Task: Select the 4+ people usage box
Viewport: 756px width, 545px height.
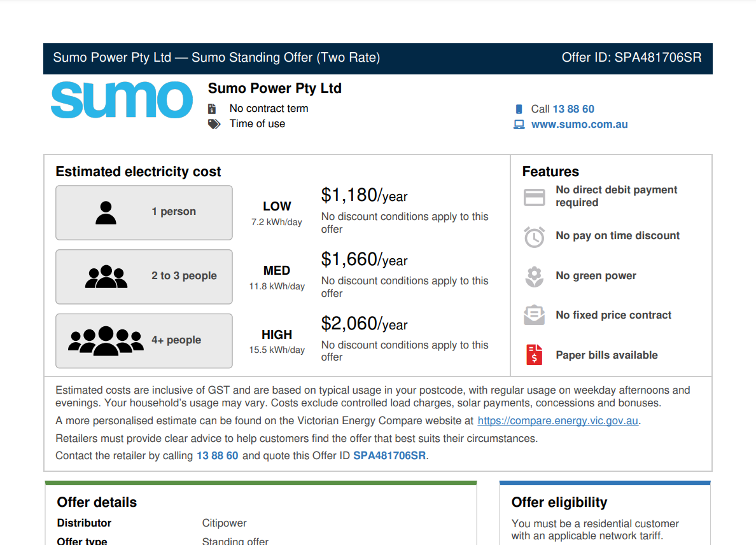Action: click(144, 341)
